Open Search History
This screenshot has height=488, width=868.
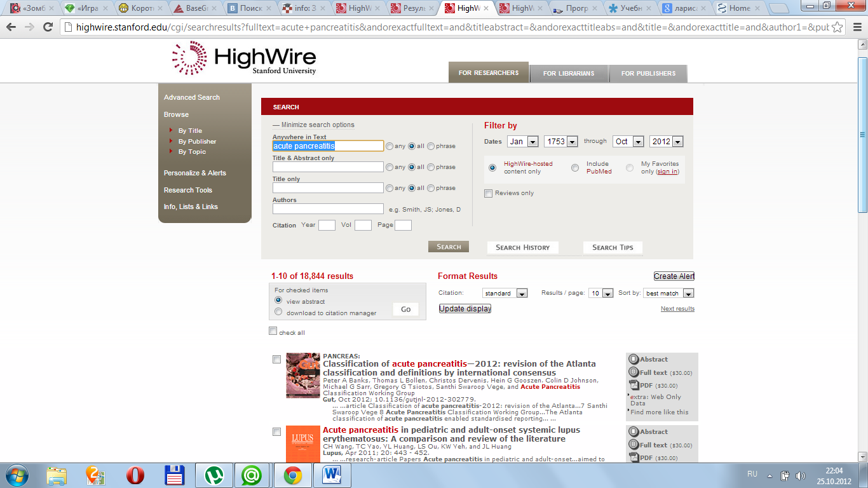tap(523, 247)
